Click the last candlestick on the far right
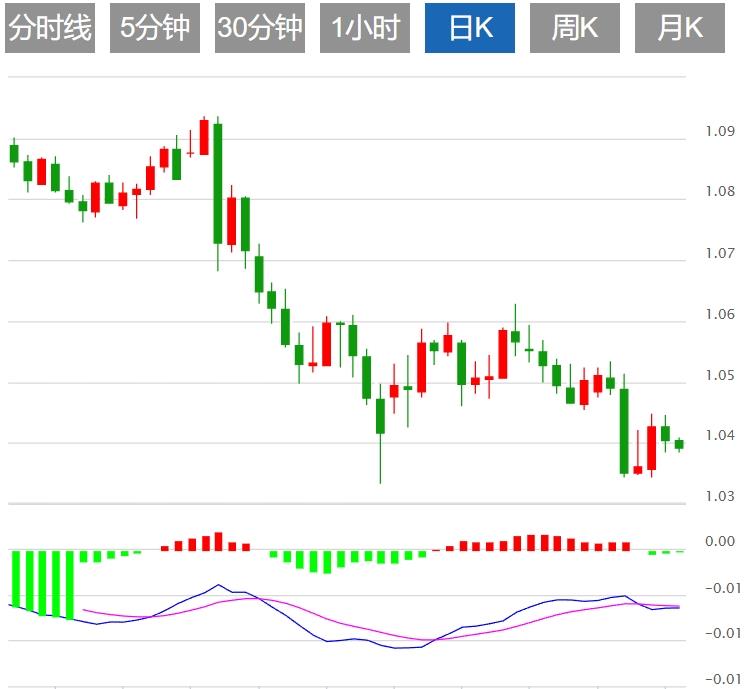The width and height of the screenshot is (749, 689). point(679,444)
